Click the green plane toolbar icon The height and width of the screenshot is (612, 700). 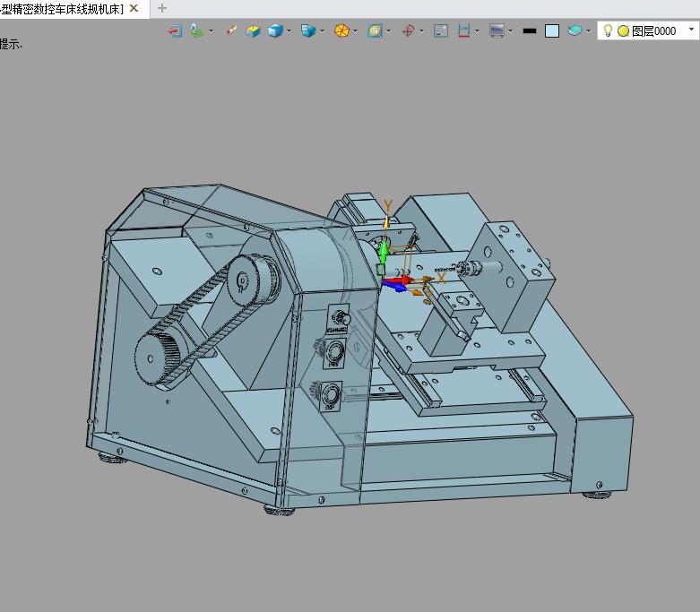[195, 30]
